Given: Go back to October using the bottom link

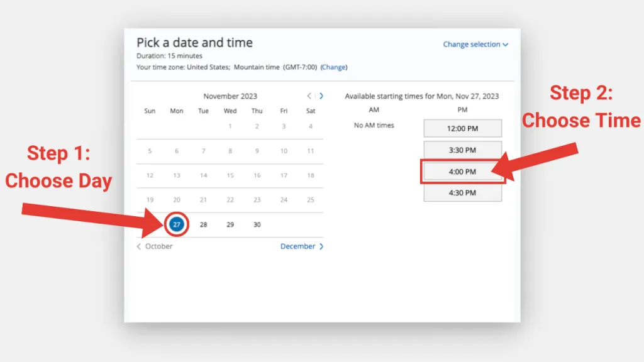Looking at the screenshot, I should (x=158, y=246).
